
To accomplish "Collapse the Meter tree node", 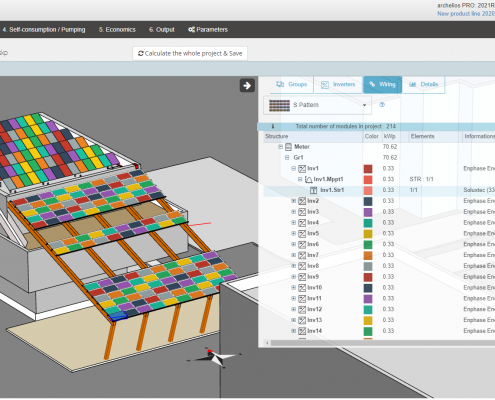I will pos(281,147).
